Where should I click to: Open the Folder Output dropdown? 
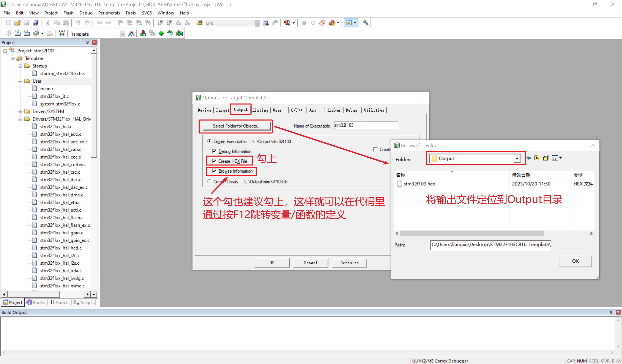[x=517, y=159]
